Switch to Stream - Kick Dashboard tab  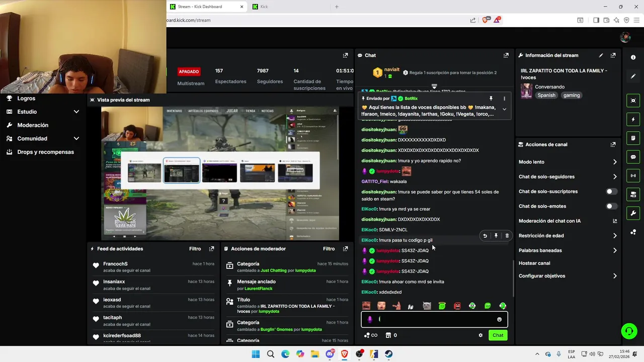point(206,7)
